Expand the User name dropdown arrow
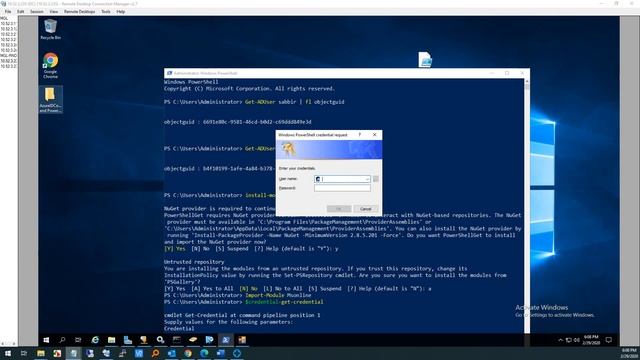Viewport: 640px width, 360px height. [367, 179]
